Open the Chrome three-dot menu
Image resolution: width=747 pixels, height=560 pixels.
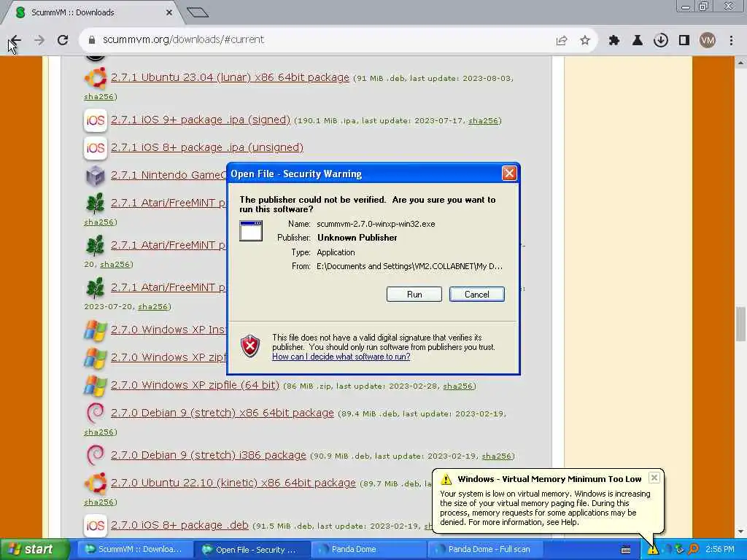[x=731, y=41]
